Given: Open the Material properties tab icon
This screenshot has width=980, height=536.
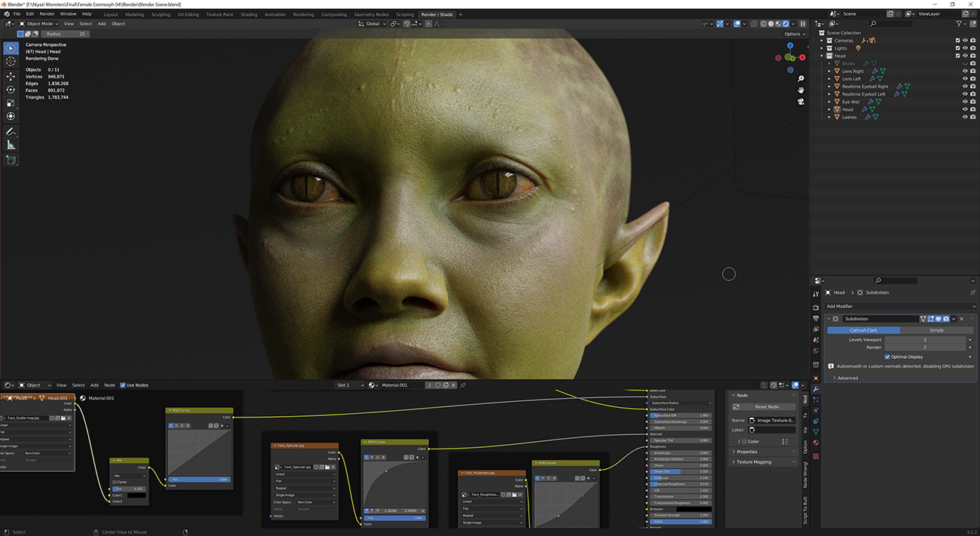Looking at the screenshot, I should (x=816, y=442).
